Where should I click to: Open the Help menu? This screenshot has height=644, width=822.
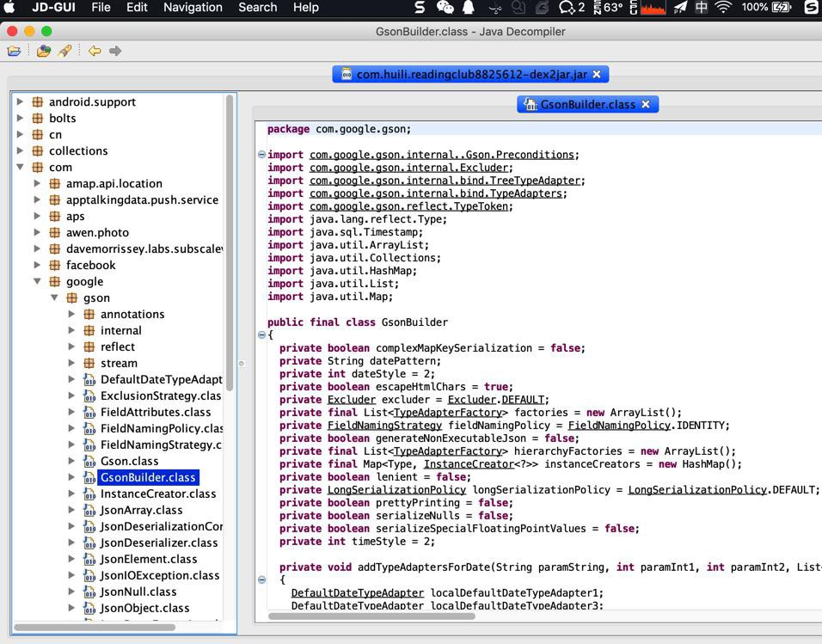[x=305, y=8]
